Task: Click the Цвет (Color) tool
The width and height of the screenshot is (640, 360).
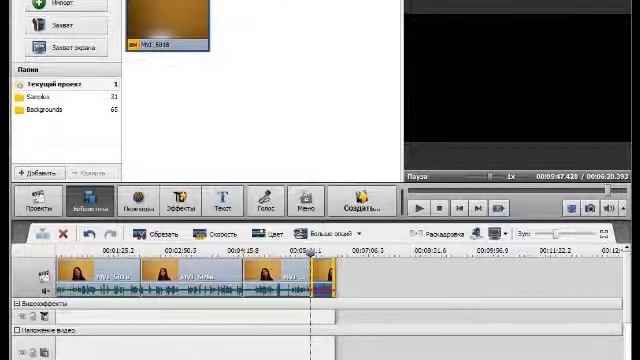Action: pos(267,234)
